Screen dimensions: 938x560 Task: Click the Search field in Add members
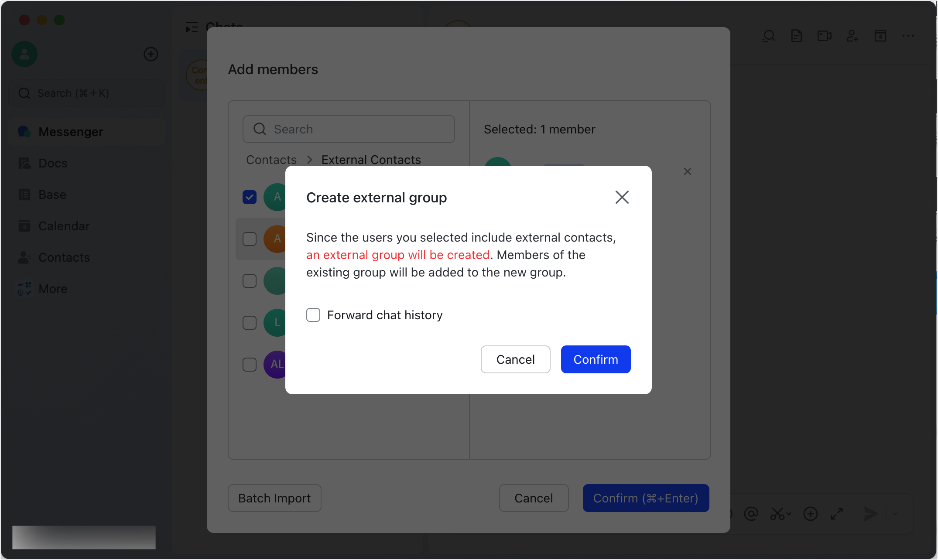[349, 129]
